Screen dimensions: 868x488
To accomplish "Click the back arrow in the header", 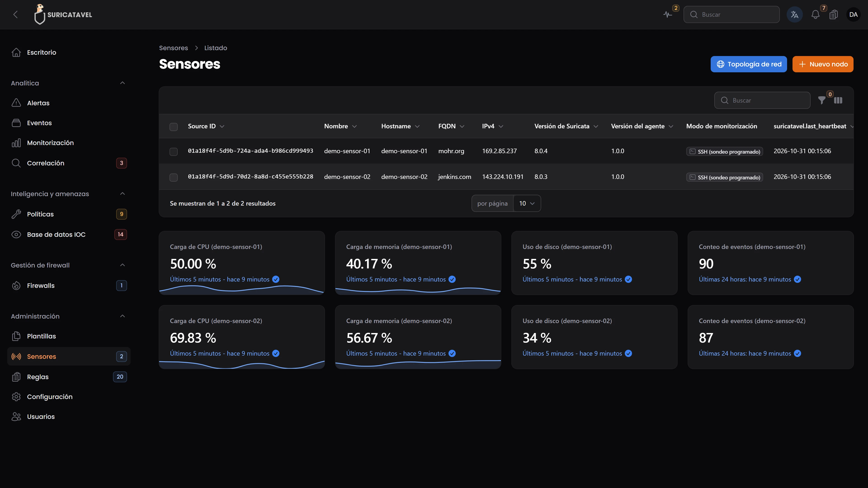I will (16, 14).
